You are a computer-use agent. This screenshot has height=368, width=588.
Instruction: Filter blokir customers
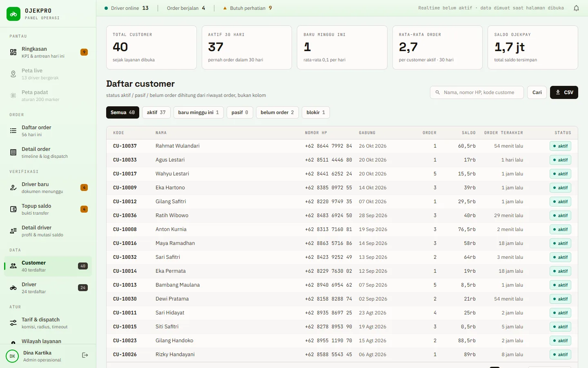point(316,112)
